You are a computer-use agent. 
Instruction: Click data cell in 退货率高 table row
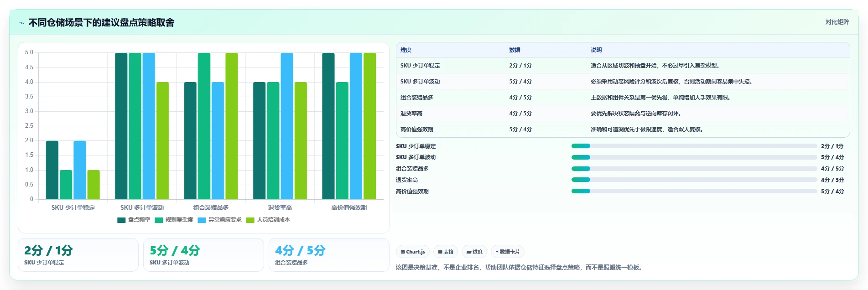pyautogui.click(x=520, y=114)
